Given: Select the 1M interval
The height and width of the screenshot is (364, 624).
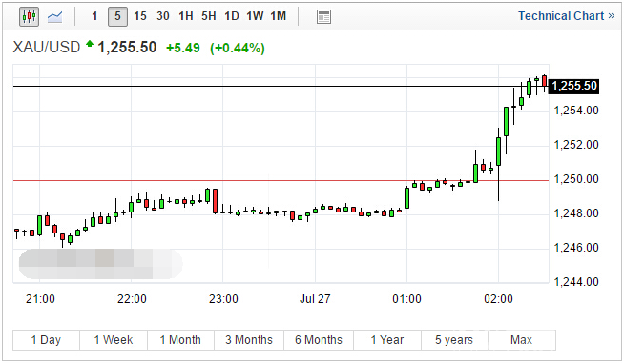Looking at the screenshot, I should coord(279,16).
